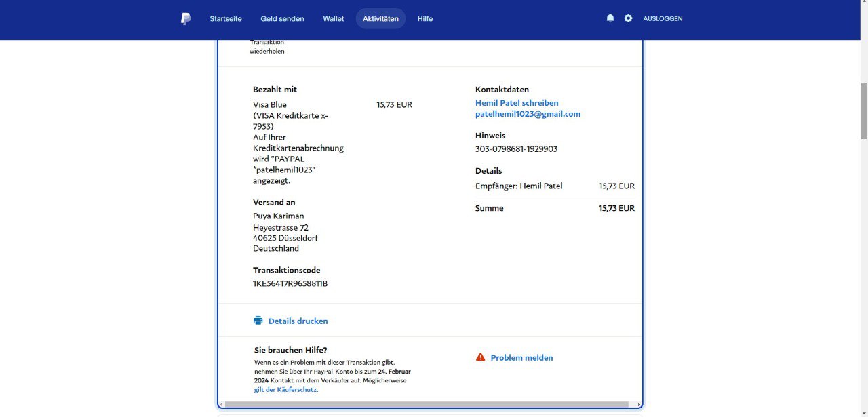
Task: Report an issue via Problem melden
Action: pyautogui.click(x=521, y=358)
